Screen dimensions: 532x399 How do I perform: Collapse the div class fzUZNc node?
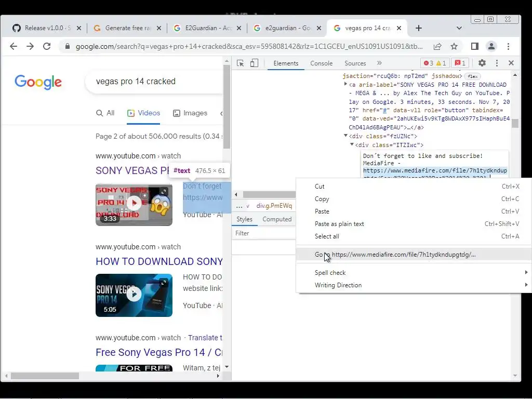point(345,136)
